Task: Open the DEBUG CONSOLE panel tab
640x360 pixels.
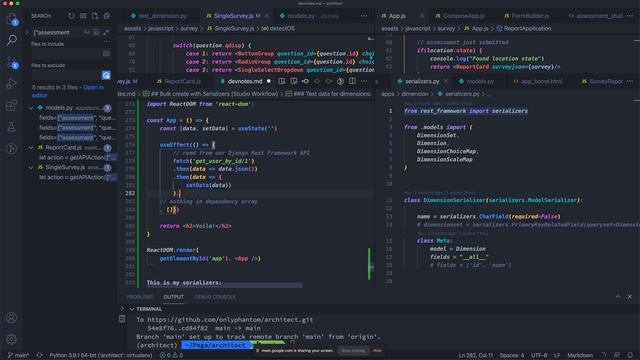Action: tap(215, 297)
